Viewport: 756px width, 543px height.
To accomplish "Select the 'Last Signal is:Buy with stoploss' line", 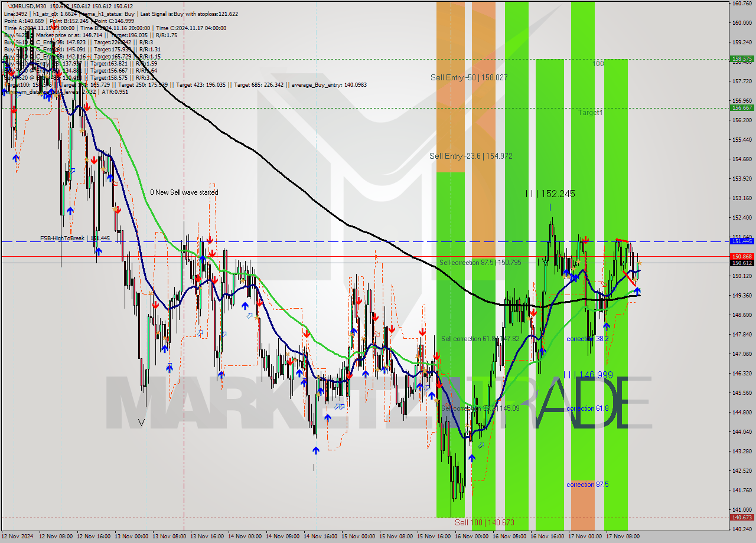I will [x=190, y=14].
